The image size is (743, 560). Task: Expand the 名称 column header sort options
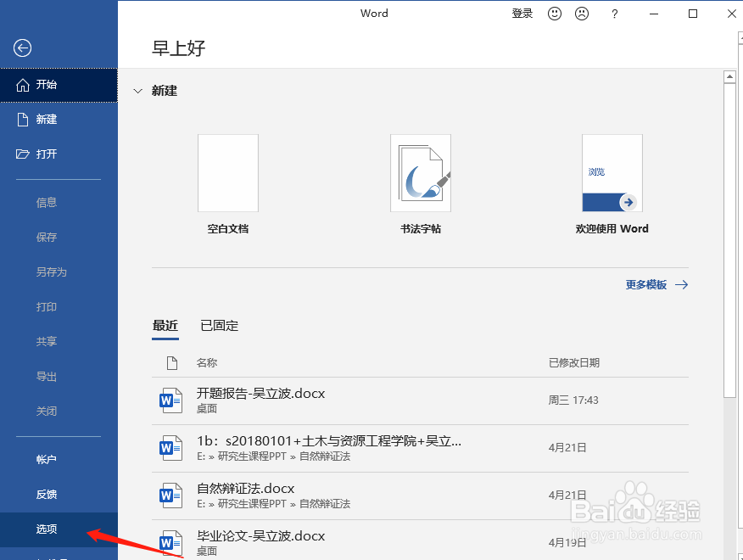[x=207, y=362]
